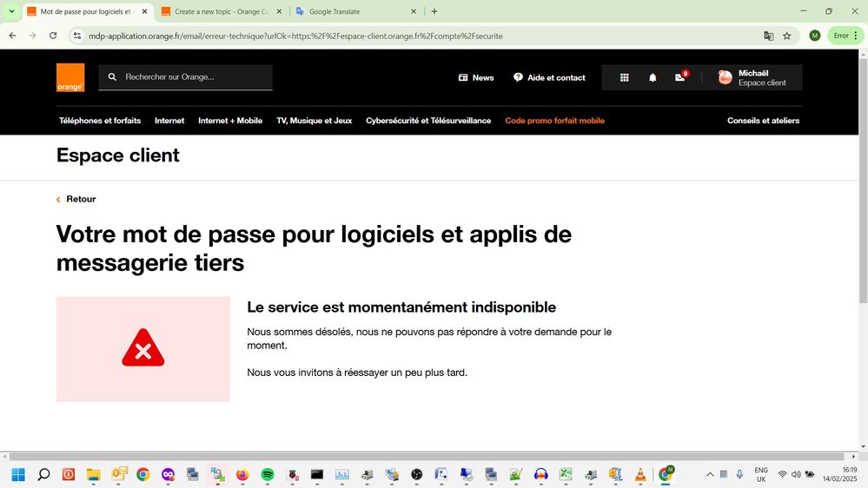This screenshot has width=868, height=488.
Task: Open the terminal icon in taskbar
Action: point(316,475)
